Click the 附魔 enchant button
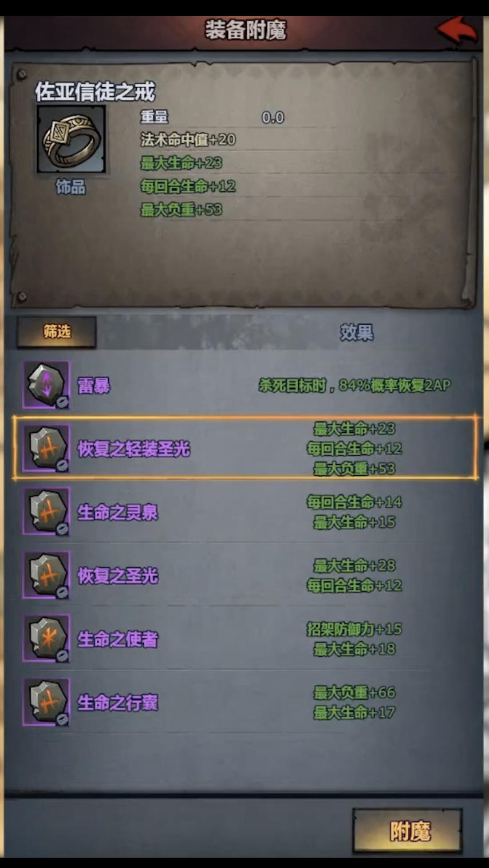 [x=408, y=831]
